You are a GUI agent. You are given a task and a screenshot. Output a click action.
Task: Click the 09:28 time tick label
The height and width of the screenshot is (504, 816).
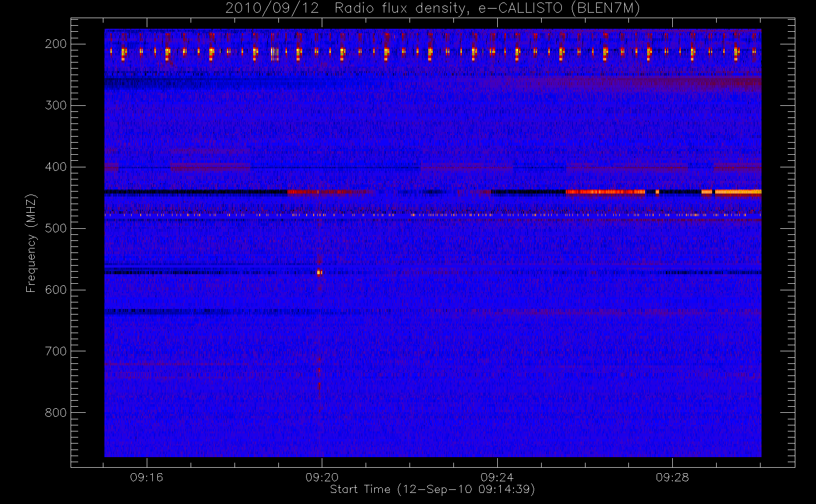(672, 477)
